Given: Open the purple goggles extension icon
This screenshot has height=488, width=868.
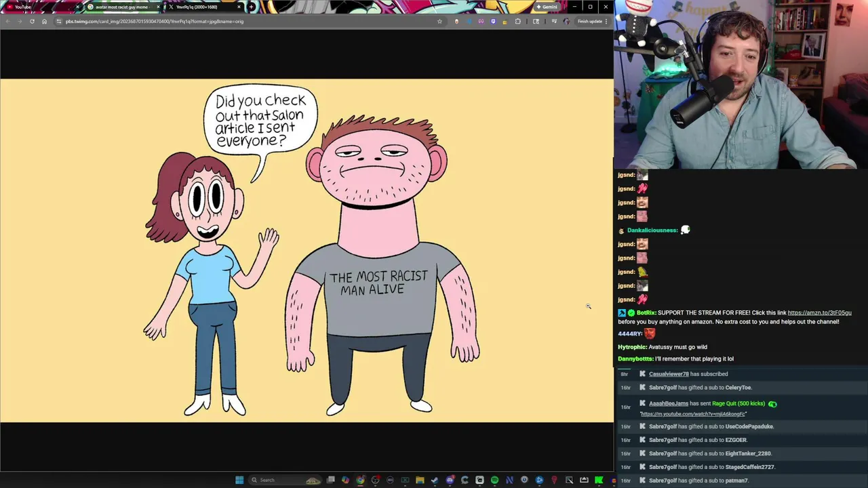Looking at the screenshot, I should (x=481, y=21).
